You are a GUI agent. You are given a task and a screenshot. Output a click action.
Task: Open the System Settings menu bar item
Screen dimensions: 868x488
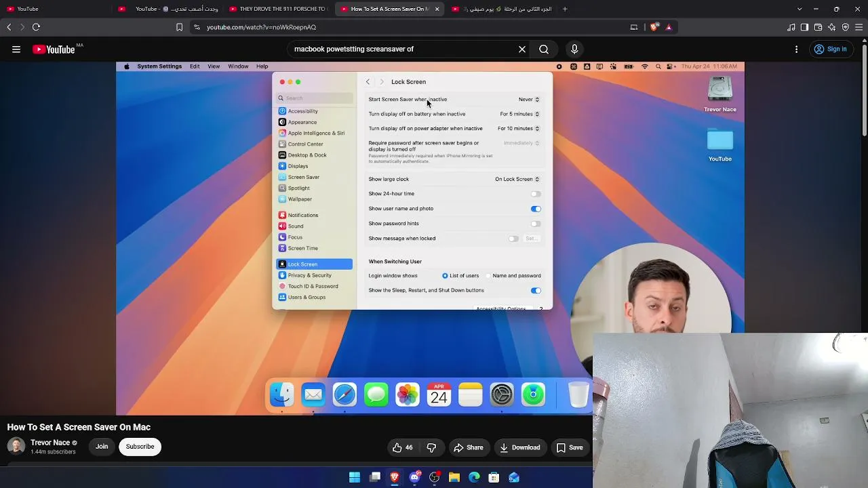(159, 66)
